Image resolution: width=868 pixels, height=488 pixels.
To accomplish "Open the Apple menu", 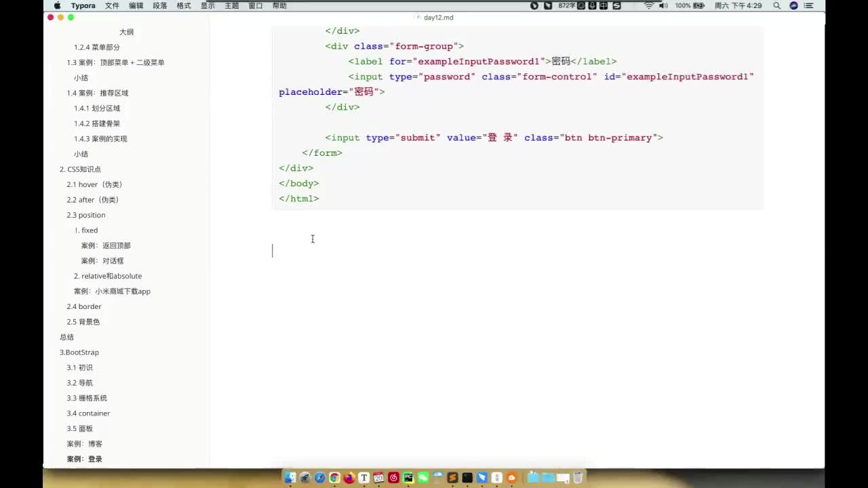I will (x=57, y=5).
